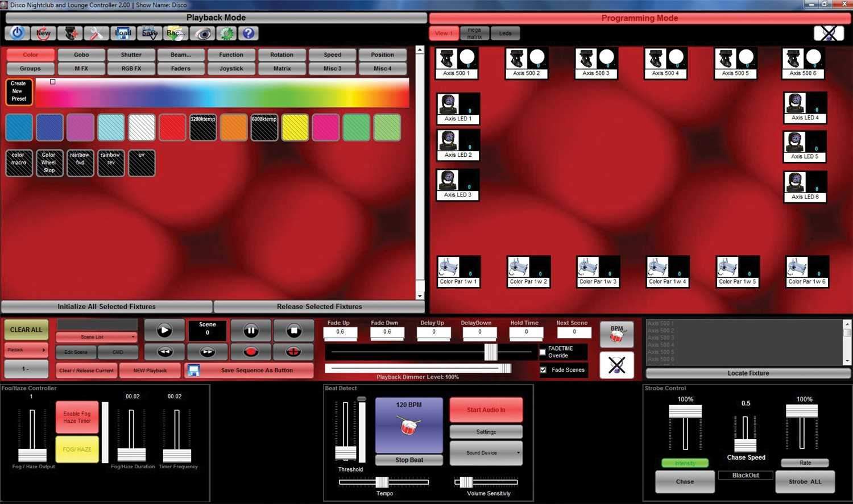
Task: Click the eye viewer icon
Action: coord(203,34)
